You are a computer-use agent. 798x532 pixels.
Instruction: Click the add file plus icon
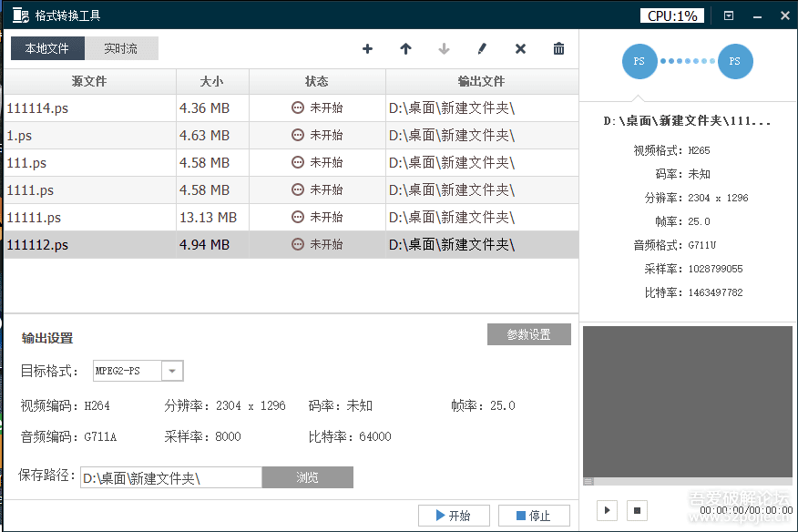367,49
